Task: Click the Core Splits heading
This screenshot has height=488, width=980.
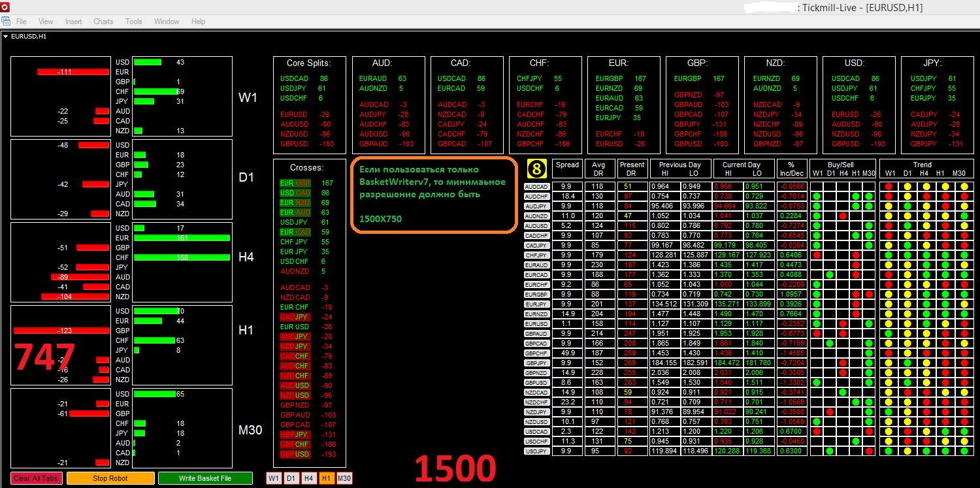Action: pos(308,63)
